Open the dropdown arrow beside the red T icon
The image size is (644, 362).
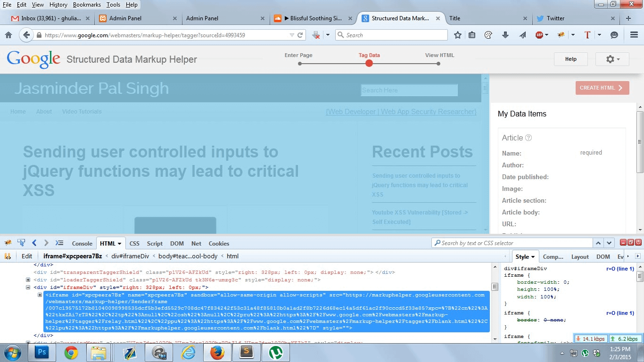(599, 35)
